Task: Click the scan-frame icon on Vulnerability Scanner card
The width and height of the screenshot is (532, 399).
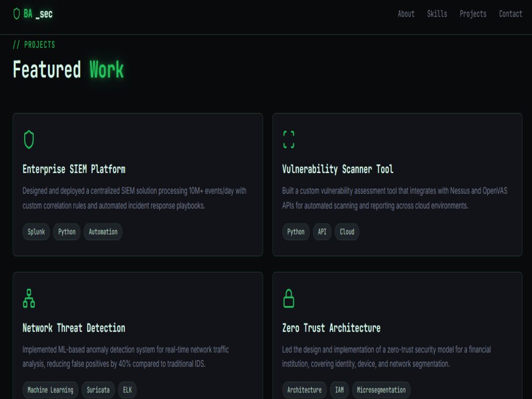Action: [289, 139]
